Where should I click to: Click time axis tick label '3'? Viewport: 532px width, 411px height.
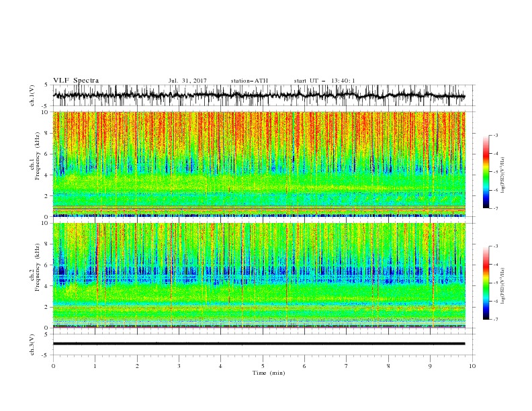pos(179,366)
